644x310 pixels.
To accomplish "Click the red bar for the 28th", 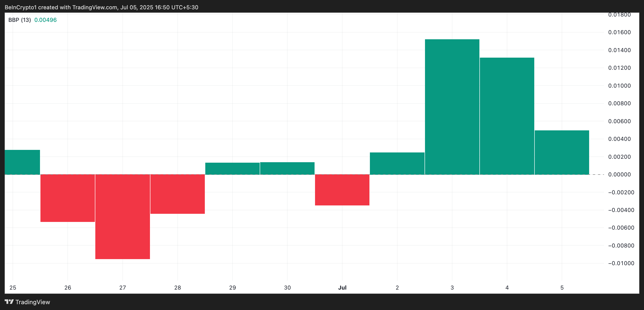I will pos(177,194).
